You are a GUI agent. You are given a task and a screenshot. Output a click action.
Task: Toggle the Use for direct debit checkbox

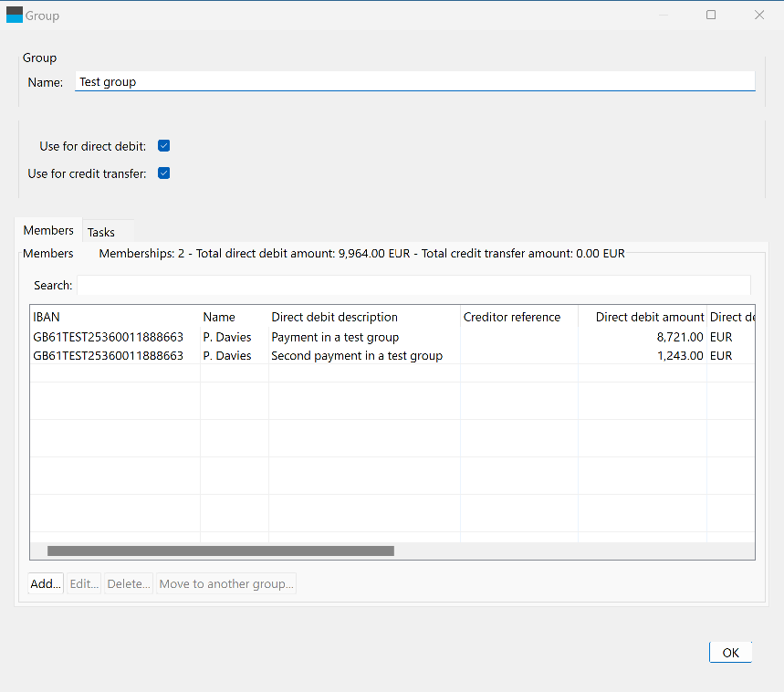164,146
